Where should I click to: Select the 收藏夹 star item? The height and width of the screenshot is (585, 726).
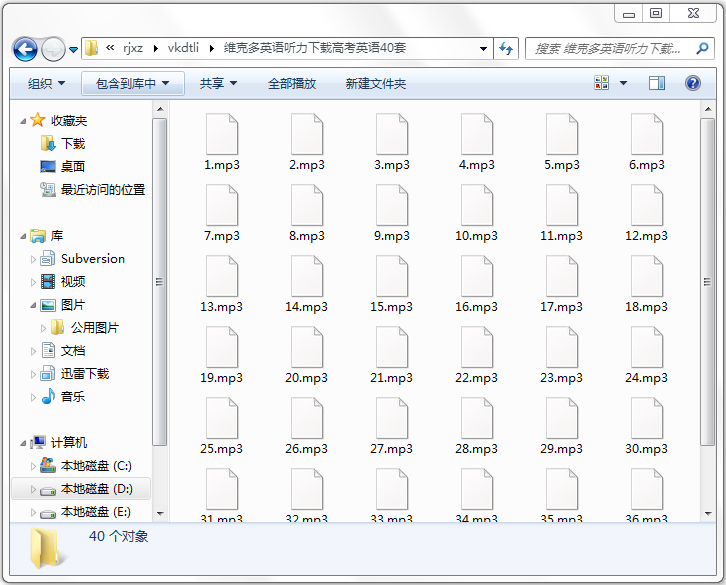(59, 120)
